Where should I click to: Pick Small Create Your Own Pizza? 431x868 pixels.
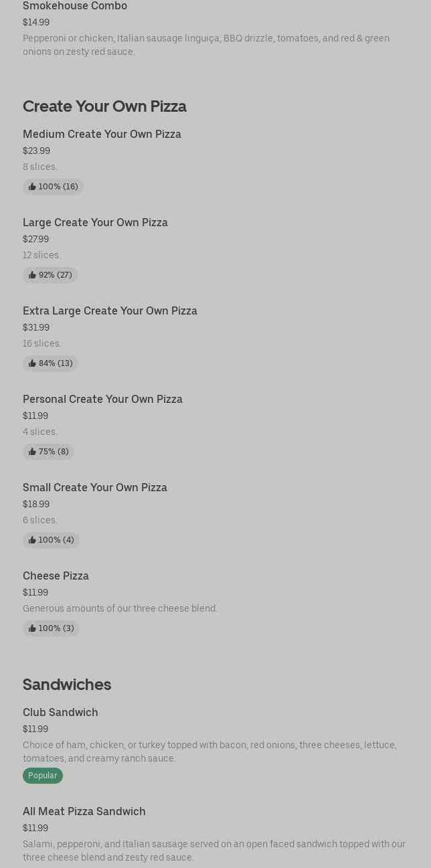click(x=95, y=487)
